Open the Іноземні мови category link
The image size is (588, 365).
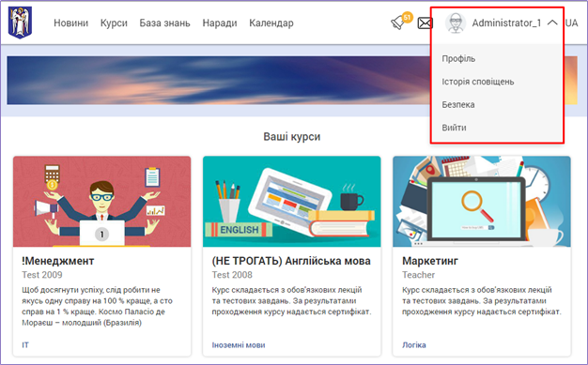239,344
